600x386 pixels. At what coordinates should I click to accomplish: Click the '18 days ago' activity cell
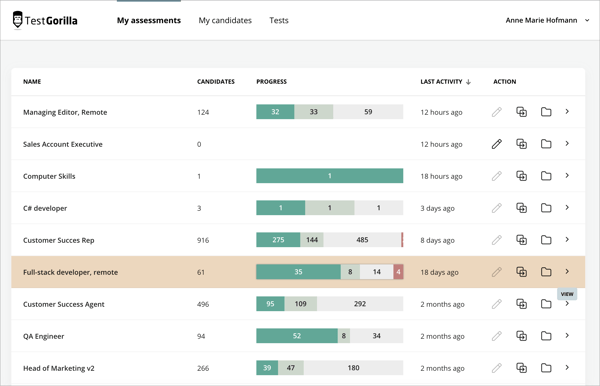point(439,272)
